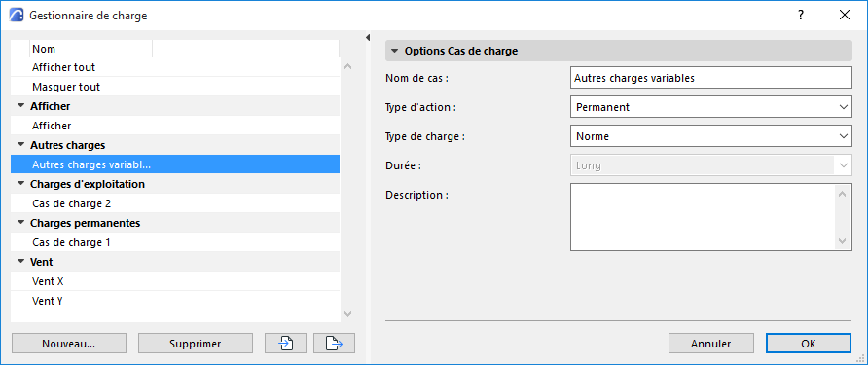The width and height of the screenshot is (868, 365).
Task: Click the Nom column header
Action: [x=90, y=49]
